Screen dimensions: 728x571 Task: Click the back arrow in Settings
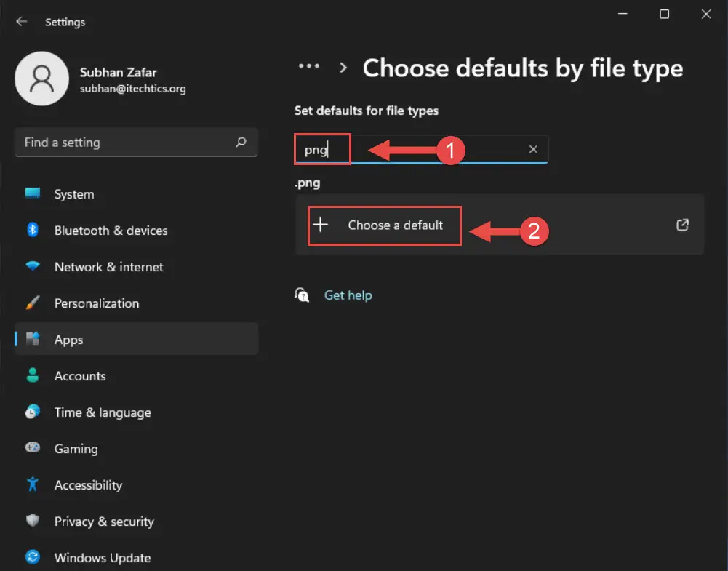21,22
